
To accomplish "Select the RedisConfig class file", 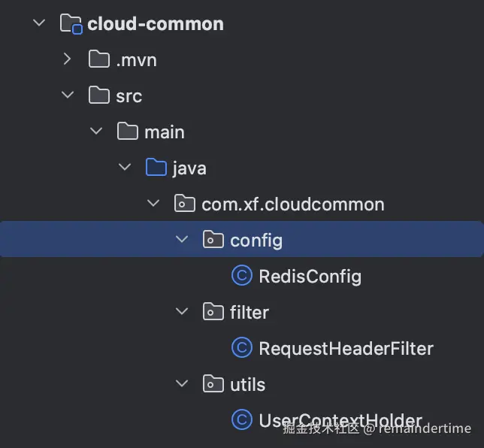I will coord(310,276).
